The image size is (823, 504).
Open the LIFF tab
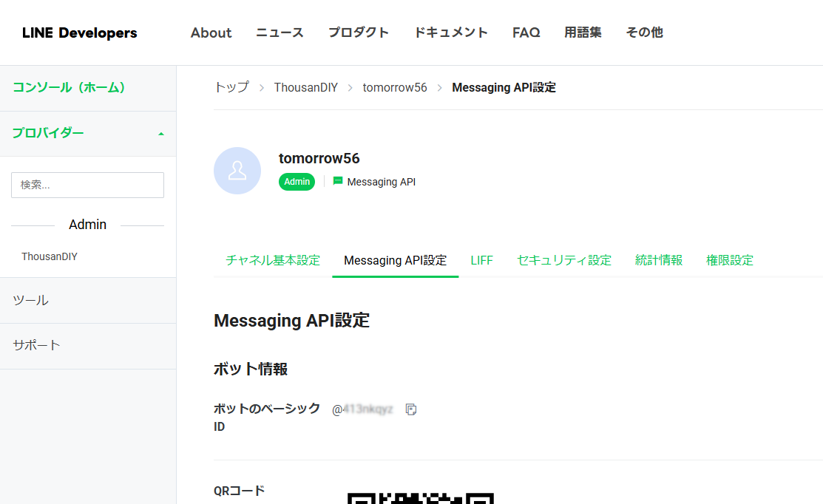pyautogui.click(x=481, y=260)
